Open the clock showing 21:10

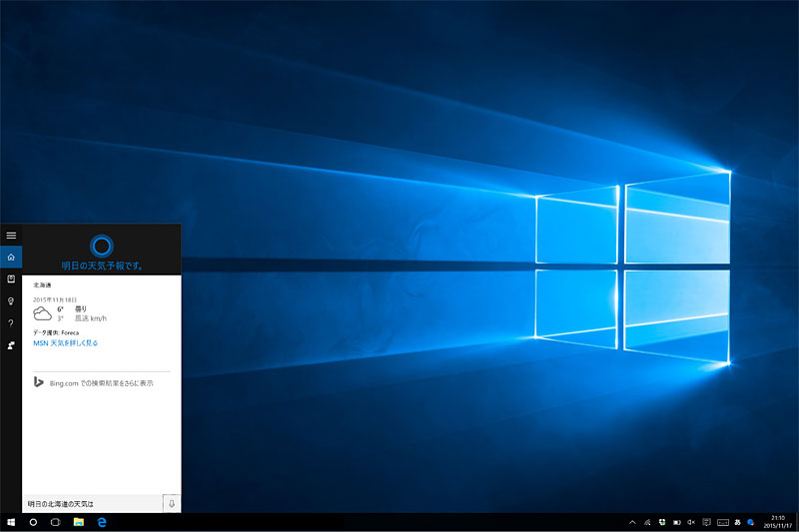[x=778, y=522]
